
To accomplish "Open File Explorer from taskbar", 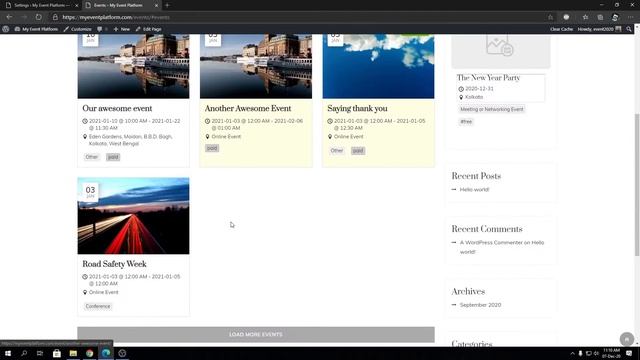I will [73, 353].
